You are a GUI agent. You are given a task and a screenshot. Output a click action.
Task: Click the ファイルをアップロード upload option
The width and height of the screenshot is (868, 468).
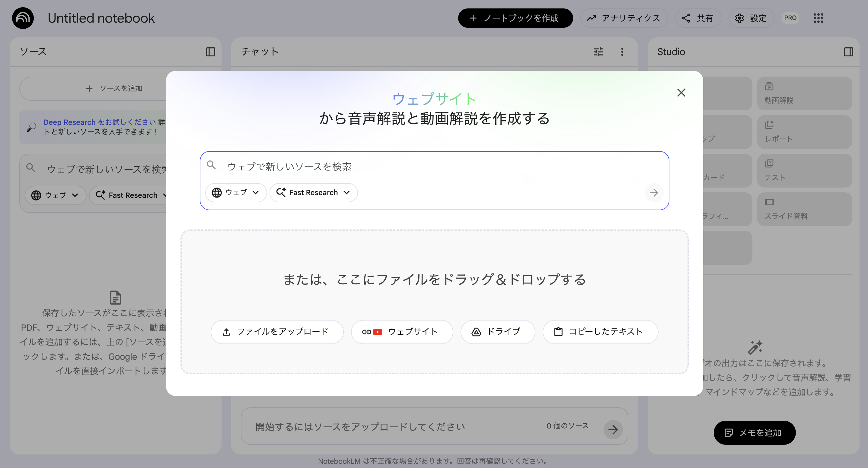[277, 332]
